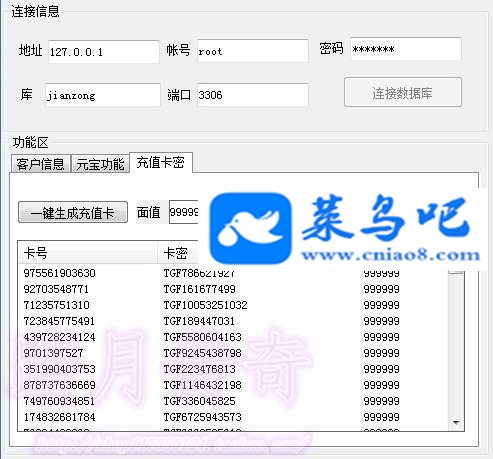Screen dimensions: 493x459
Task: Click the 连接数据库 button
Action: [403, 92]
